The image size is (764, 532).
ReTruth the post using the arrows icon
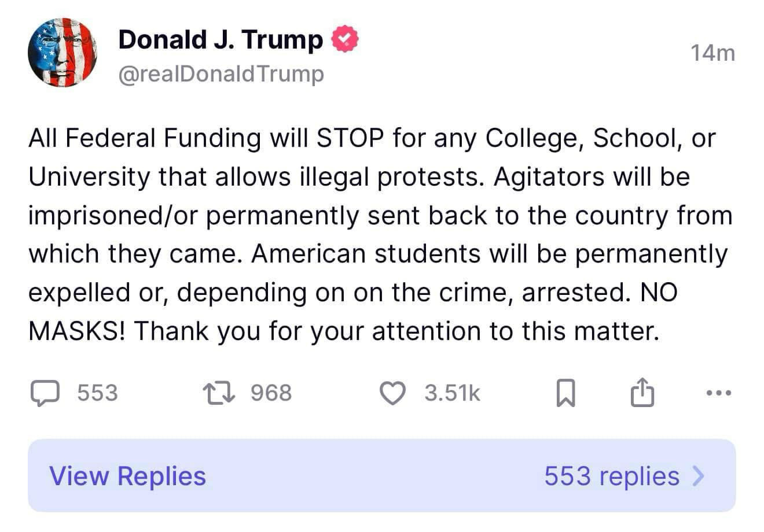[219, 393]
